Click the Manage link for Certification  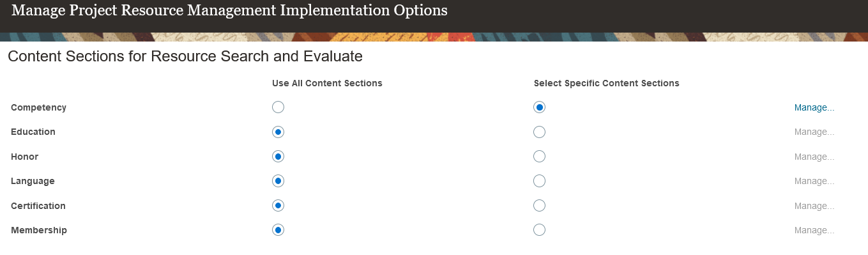coord(814,206)
